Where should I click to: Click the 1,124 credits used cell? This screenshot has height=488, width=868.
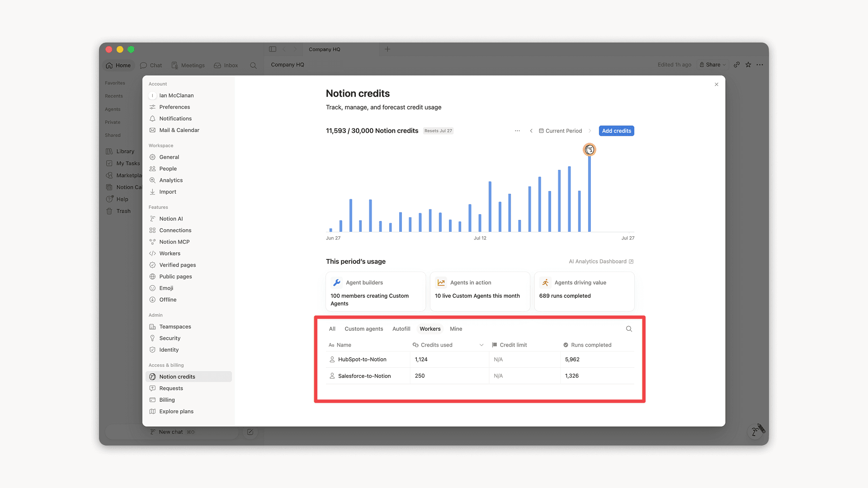(449, 360)
